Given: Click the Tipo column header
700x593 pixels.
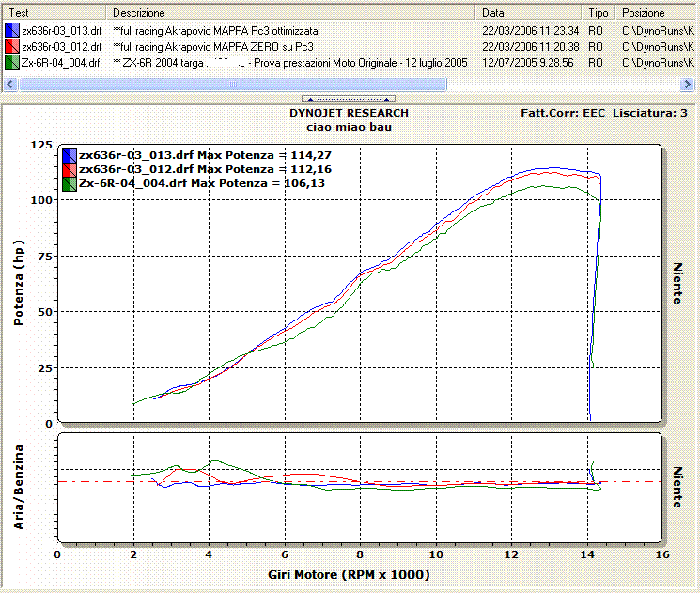Looking at the screenshot, I should click(599, 13).
